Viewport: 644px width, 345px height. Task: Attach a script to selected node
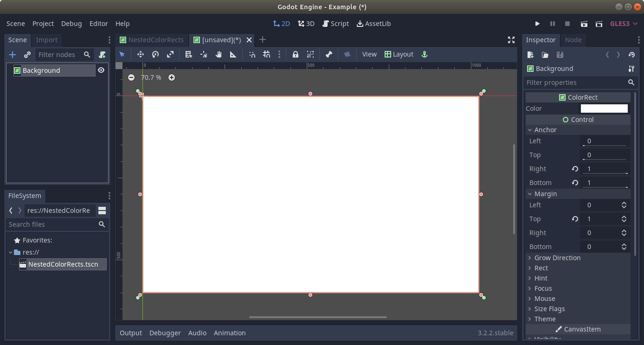click(x=102, y=55)
